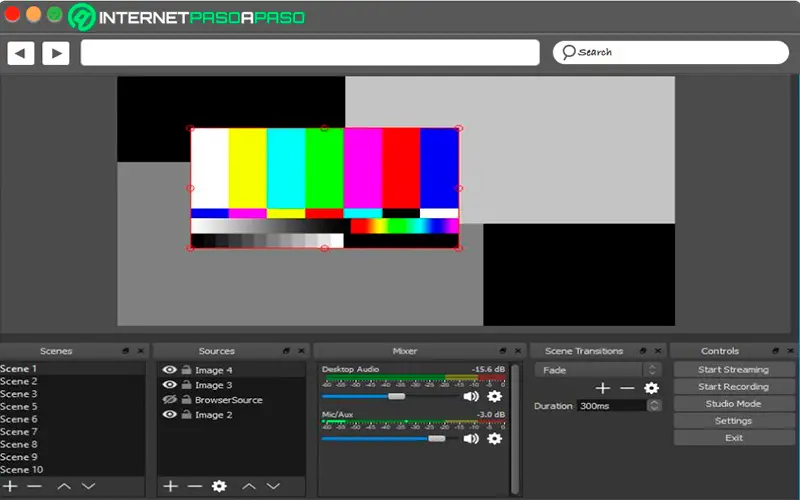Click the Search field
The image size is (800, 500).
(670, 53)
